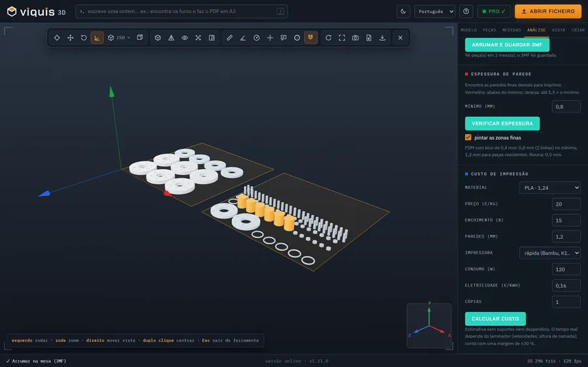
Task: Click the PAREDES (MM) input field
Action: point(566,236)
